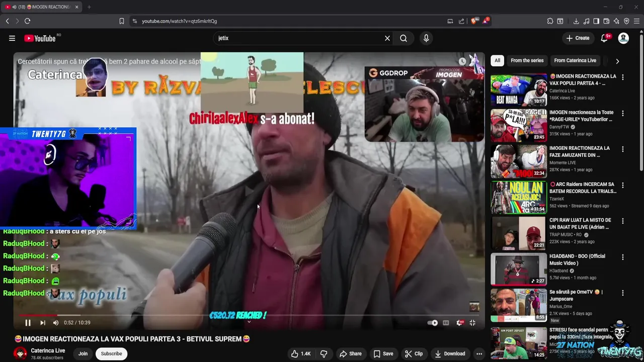The height and width of the screenshot is (362, 644).
Task: Share the video
Action: pyautogui.click(x=350, y=353)
